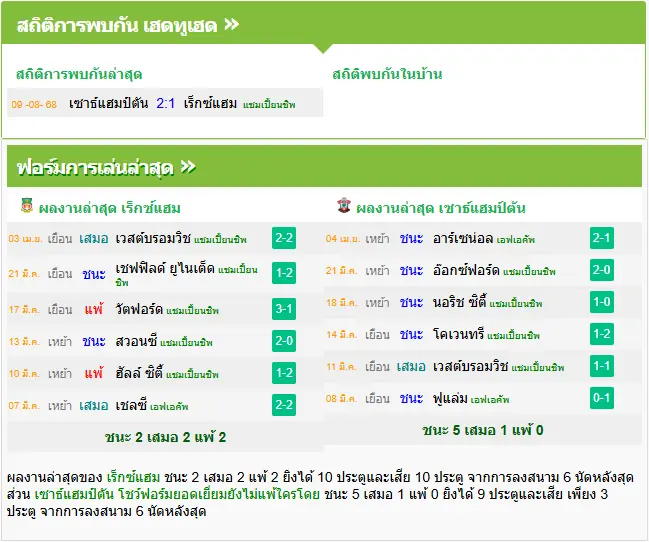Click the green เร็กซ์แฮม link in summary paragraph
This screenshot has height=542, width=649.
coord(133,477)
